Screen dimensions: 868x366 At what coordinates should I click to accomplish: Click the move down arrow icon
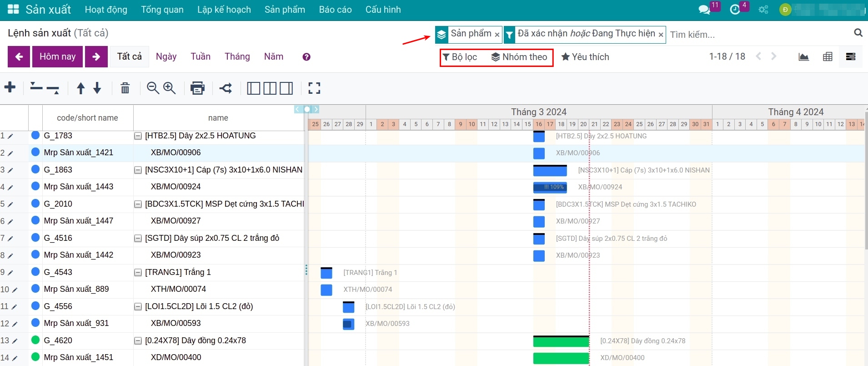point(97,88)
